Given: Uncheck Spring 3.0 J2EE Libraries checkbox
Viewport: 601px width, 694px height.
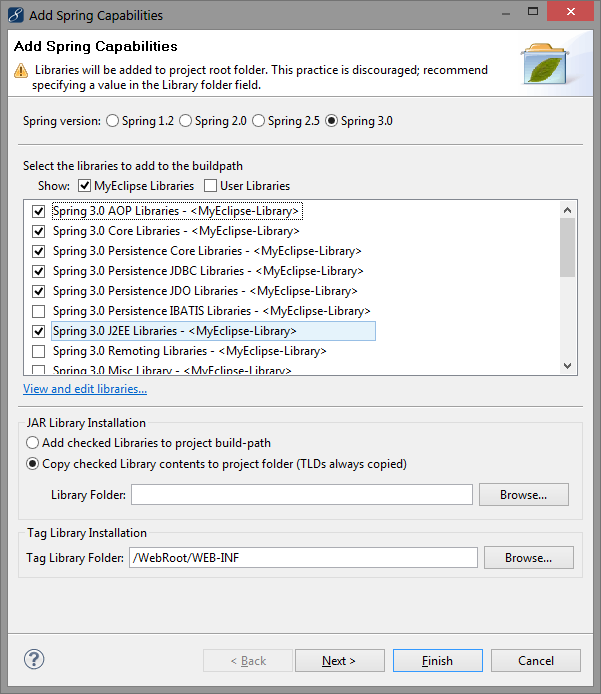Looking at the screenshot, I should pos(39,331).
